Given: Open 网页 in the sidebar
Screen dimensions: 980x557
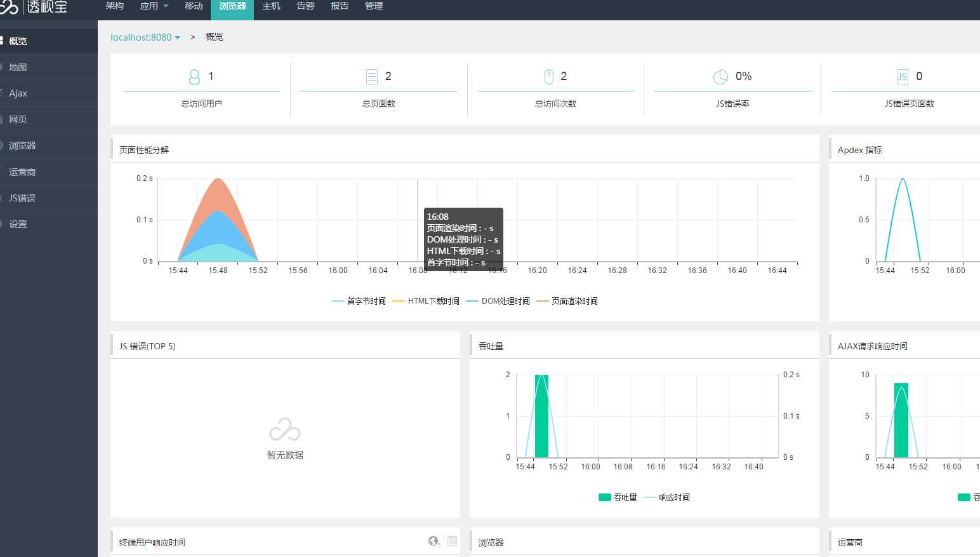Looking at the screenshot, I should (x=49, y=119).
